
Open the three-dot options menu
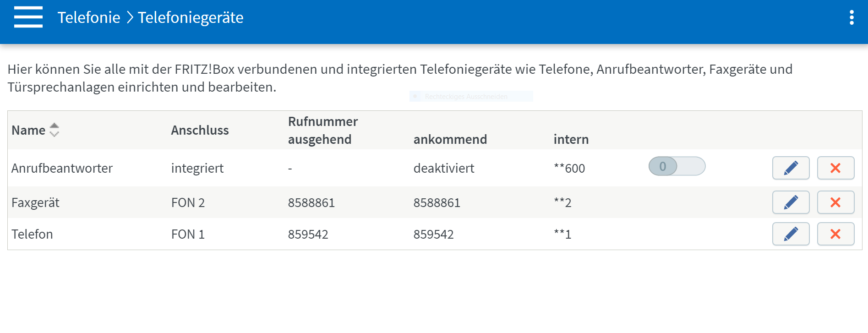tap(852, 17)
